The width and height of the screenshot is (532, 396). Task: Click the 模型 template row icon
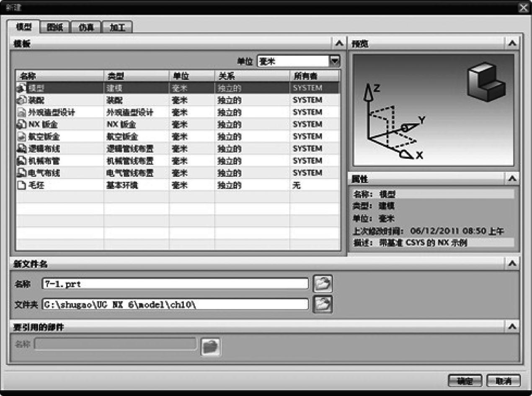(21, 88)
